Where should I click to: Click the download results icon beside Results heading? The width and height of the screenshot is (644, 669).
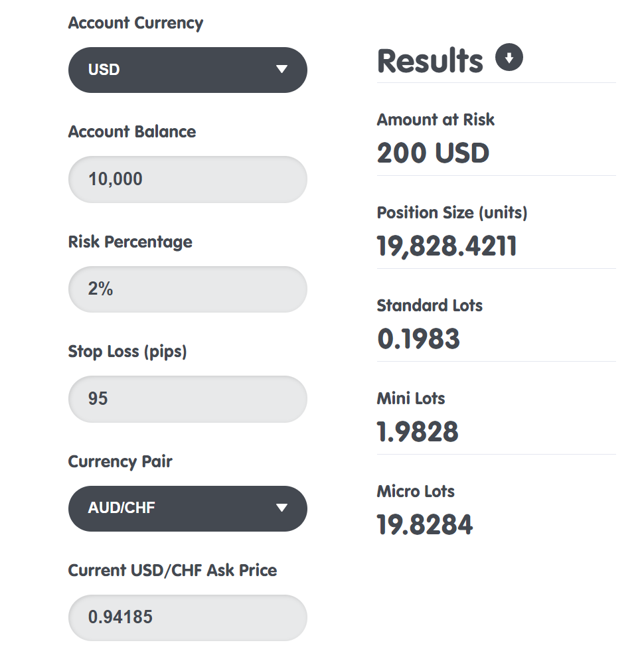pyautogui.click(x=509, y=58)
